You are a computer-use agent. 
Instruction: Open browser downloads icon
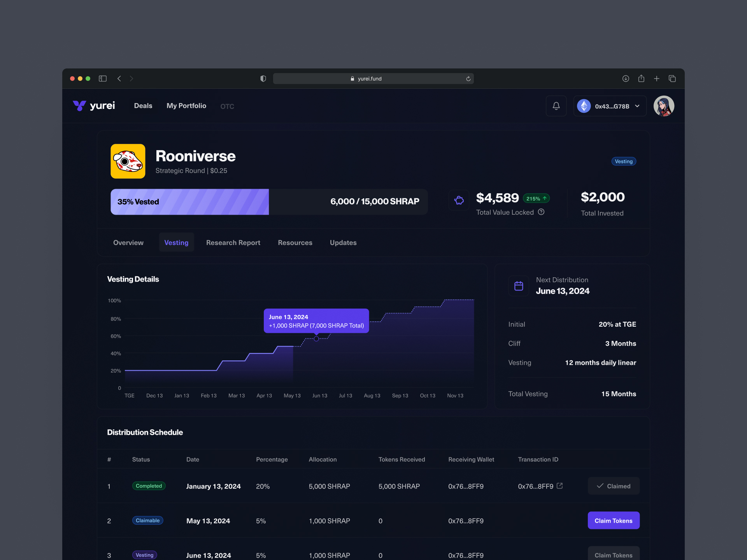626,79
